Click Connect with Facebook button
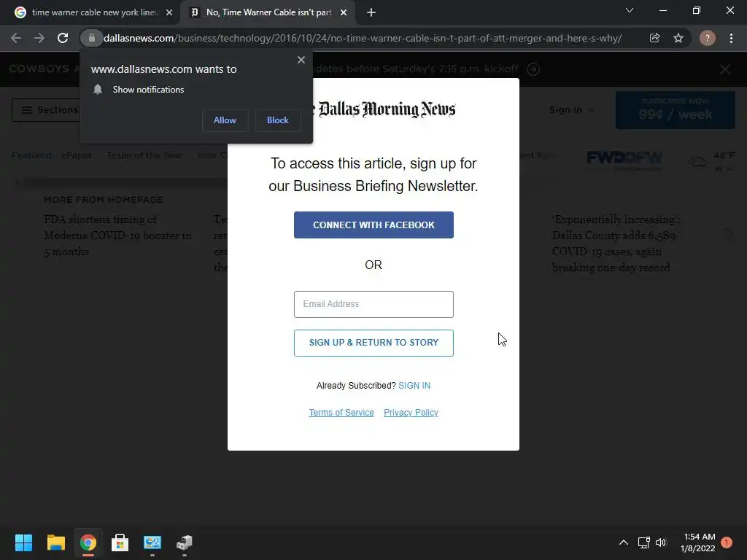This screenshot has width=747, height=560. point(373,225)
